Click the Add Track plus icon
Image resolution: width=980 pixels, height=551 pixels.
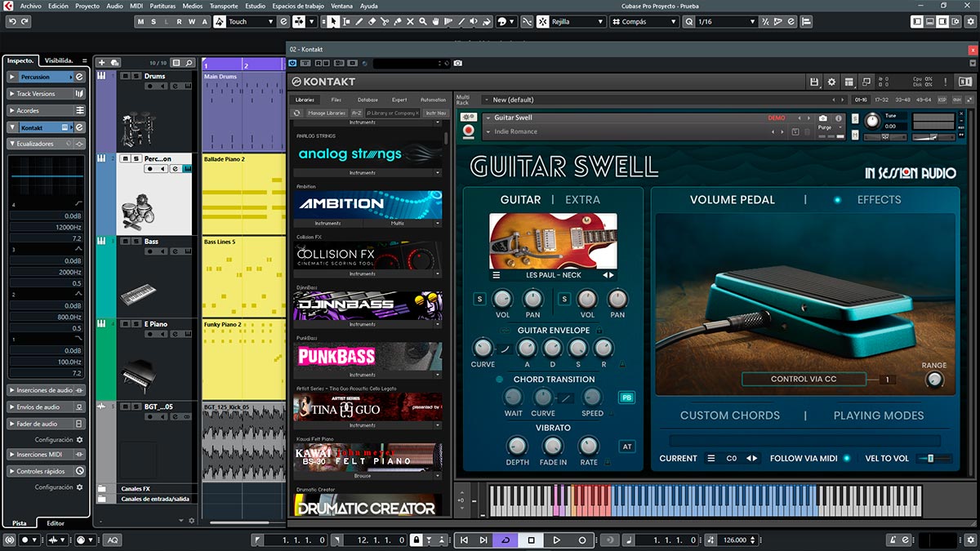click(102, 63)
